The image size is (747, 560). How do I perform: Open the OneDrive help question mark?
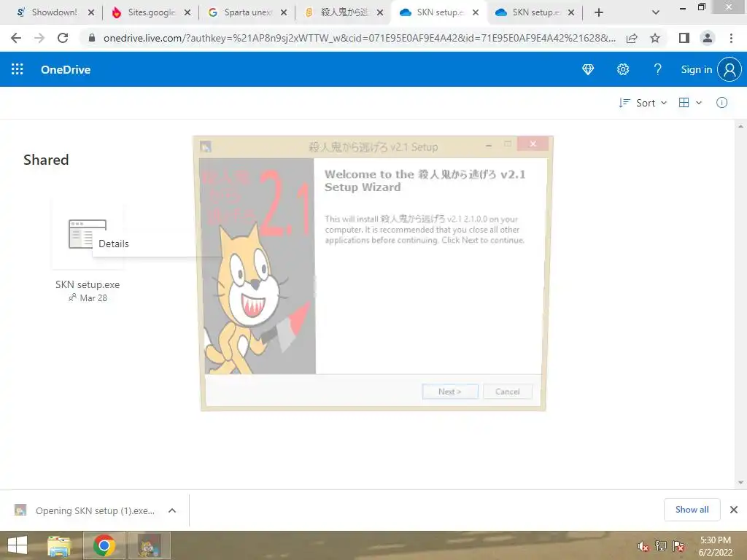[657, 69]
